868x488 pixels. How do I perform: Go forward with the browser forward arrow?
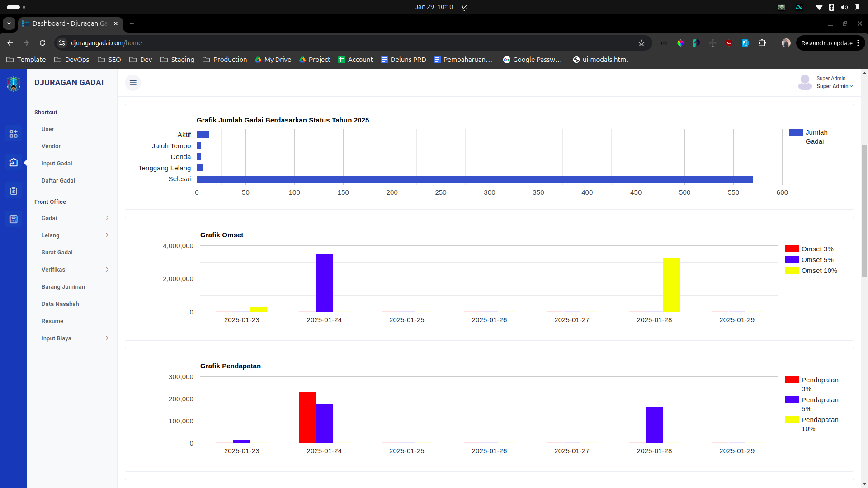coord(26,43)
